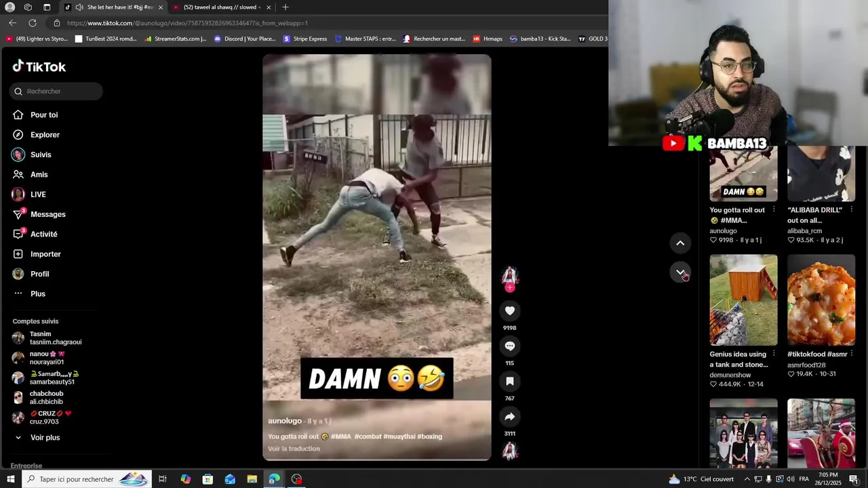
Task: Click the #MMA hashtag
Action: click(341, 436)
